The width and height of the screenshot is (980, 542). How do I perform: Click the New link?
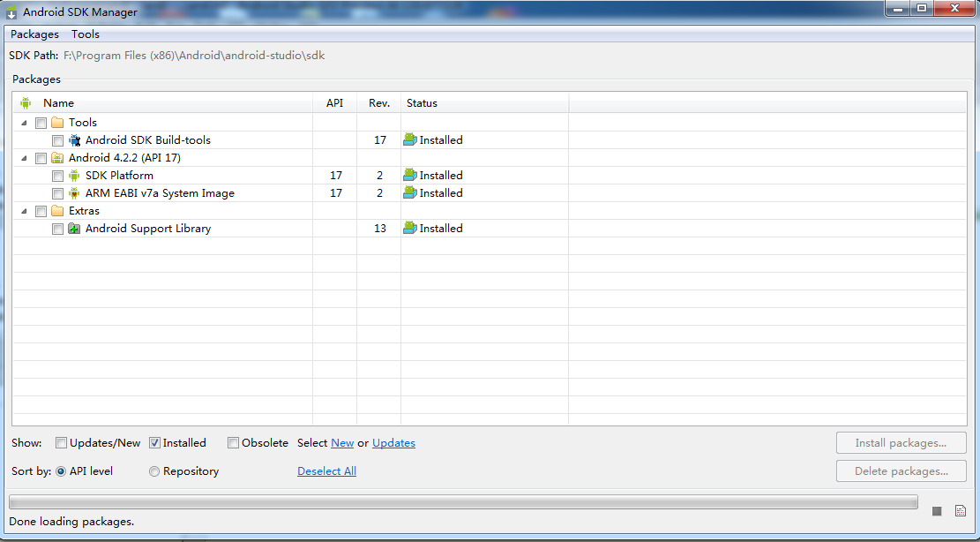pyautogui.click(x=342, y=442)
